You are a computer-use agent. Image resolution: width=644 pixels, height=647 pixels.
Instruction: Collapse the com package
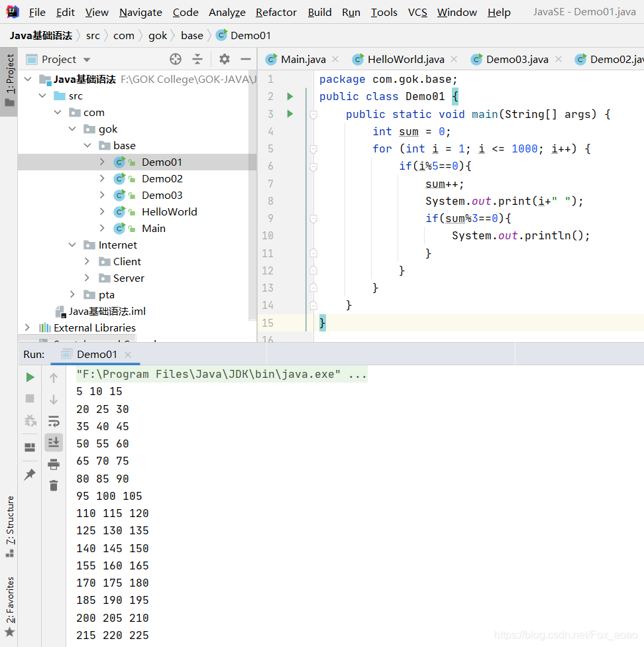58,112
